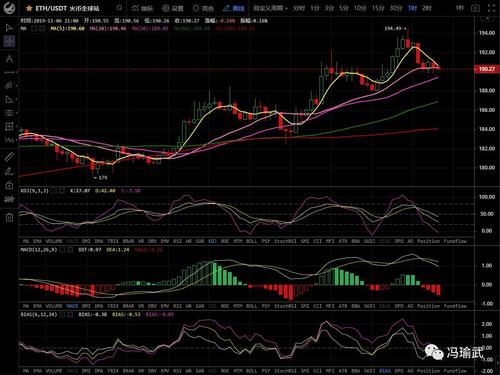Click the MACD(12,26,9) indicator label
Screen dimensions: 500x375
point(39,249)
